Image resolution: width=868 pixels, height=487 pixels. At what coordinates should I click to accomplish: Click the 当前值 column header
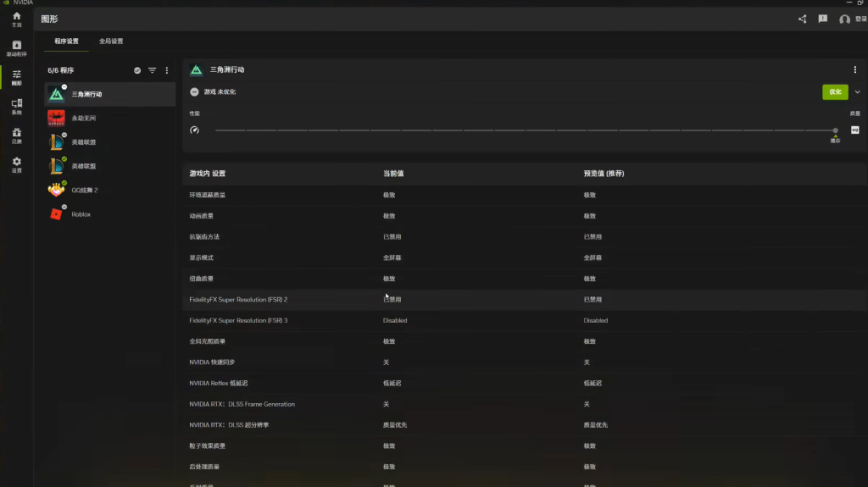(393, 174)
